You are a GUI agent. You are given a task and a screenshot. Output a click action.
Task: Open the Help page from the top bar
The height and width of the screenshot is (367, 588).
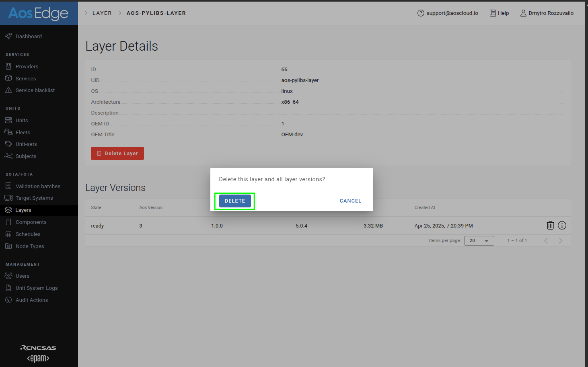499,13
